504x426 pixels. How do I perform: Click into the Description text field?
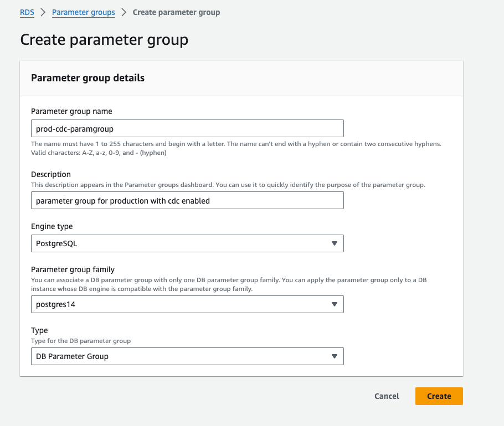click(x=187, y=200)
